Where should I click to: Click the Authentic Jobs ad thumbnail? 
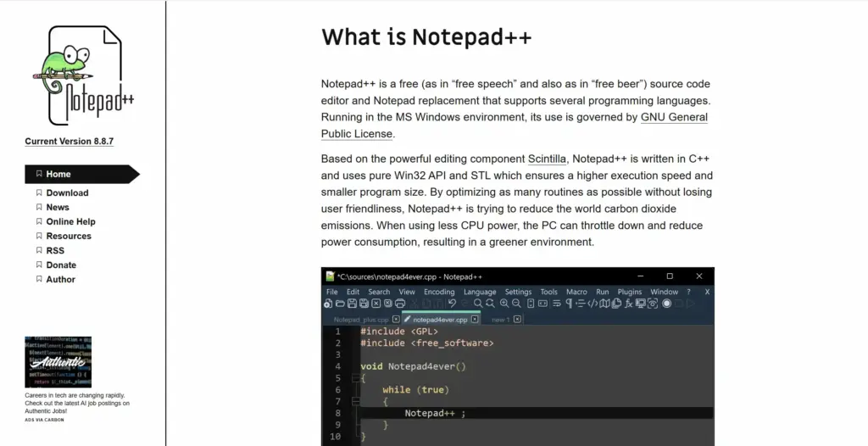pyautogui.click(x=58, y=362)
